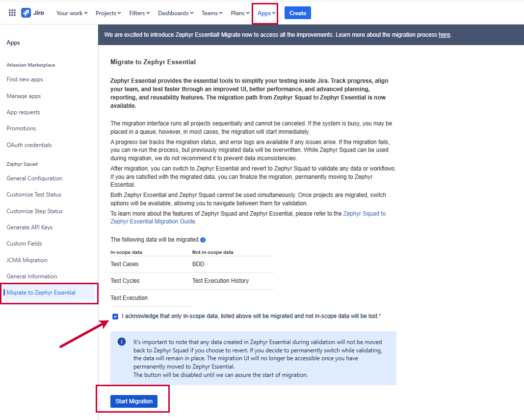Open the Apps menu in navigation
The image size is (524, 420).
[x=266, y=13]
